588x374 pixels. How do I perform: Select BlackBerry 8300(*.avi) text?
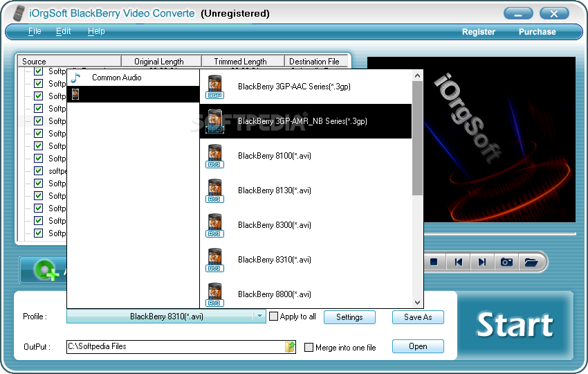[275, 225]
